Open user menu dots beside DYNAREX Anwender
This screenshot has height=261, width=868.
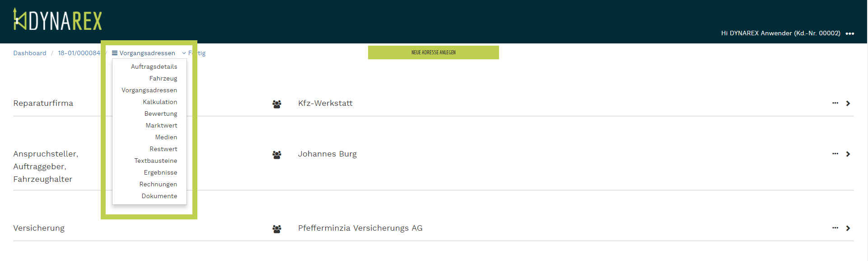click(x=849, y=33)
